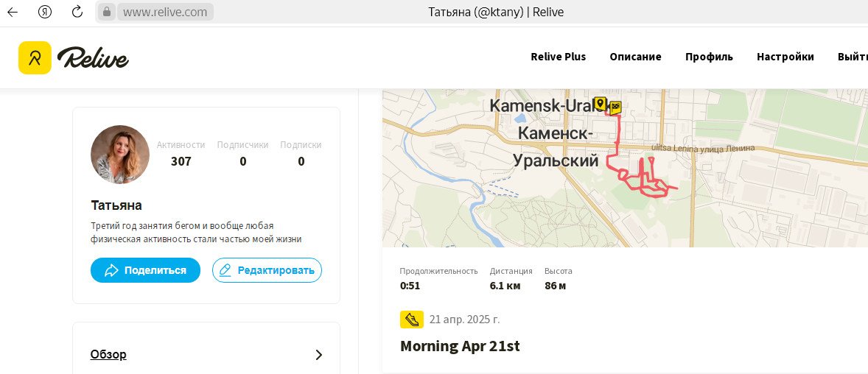Click the browser back arrow

[x=13, y=12]
